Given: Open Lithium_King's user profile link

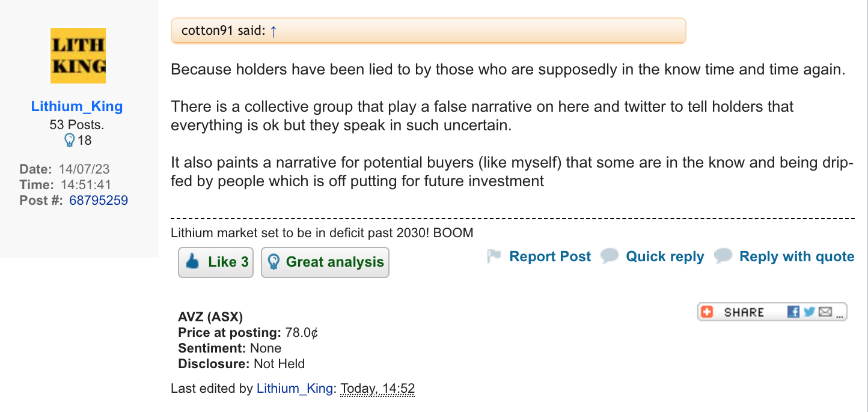Looking at the screenshot, I should 77,107.
